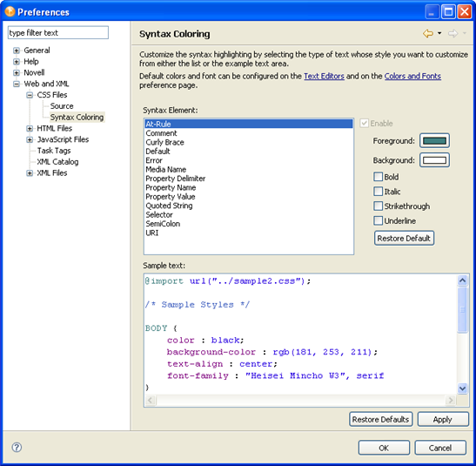The height and width of the screenshot is (466, 476).
Task: Click the Restore Defaults button
Action: click(380, 419)
